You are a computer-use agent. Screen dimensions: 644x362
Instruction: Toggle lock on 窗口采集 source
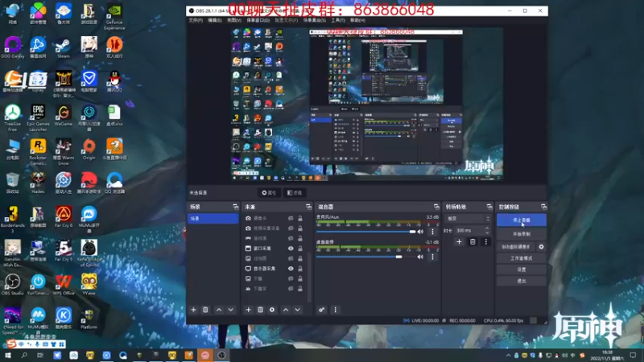coord(300,249)
